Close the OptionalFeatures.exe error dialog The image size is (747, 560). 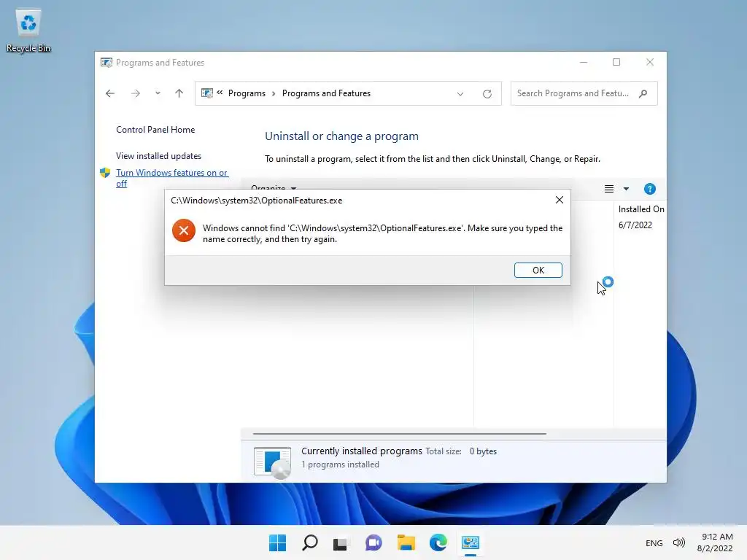coord(560,200)
